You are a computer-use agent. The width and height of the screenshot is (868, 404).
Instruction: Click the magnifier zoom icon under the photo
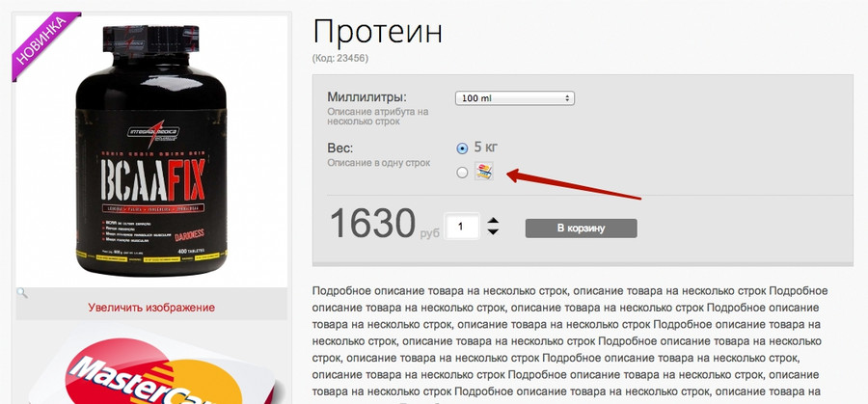[x=22, y=293]
